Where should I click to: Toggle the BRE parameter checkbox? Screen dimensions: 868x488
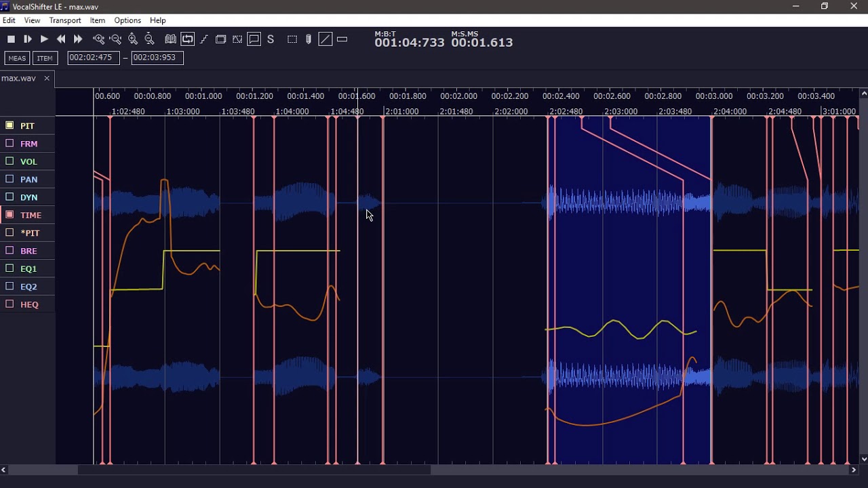[x=9, y=250]
